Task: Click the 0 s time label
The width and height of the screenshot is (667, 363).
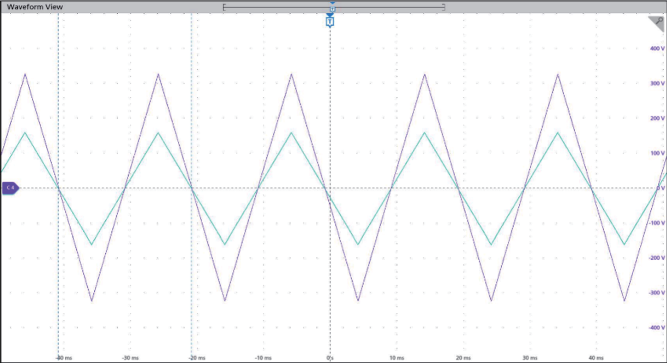Action: pos(330,358)
